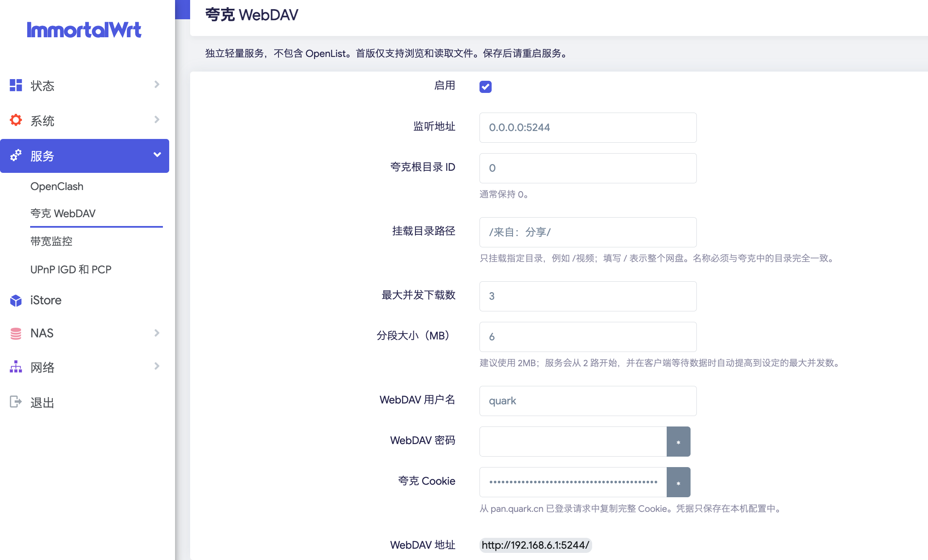This screenshot has width=928, height=560.
Task: Expand the NAS menu chevron
Action: tap(157, 333)
